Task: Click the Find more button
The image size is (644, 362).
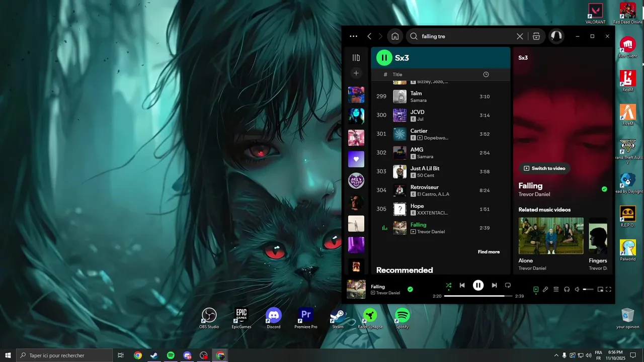Action: [489, 252]
